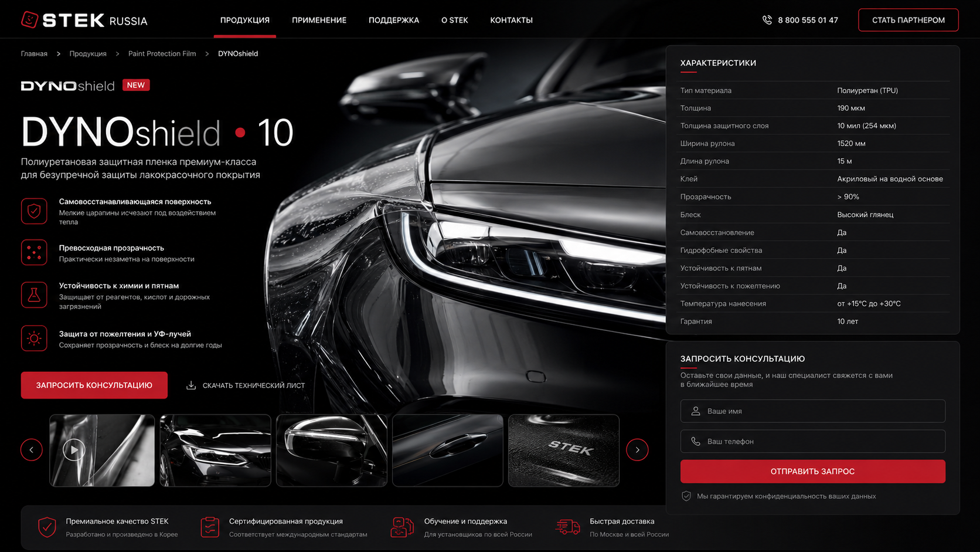Screen dimensions: 980x552
Task: Select the door handle thumbnail
Action: (448, 451)
